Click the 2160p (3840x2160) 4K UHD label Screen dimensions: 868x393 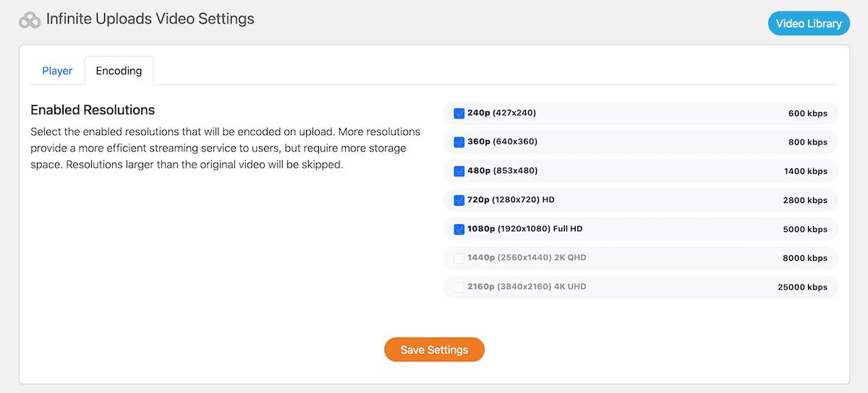coord(527,287)
